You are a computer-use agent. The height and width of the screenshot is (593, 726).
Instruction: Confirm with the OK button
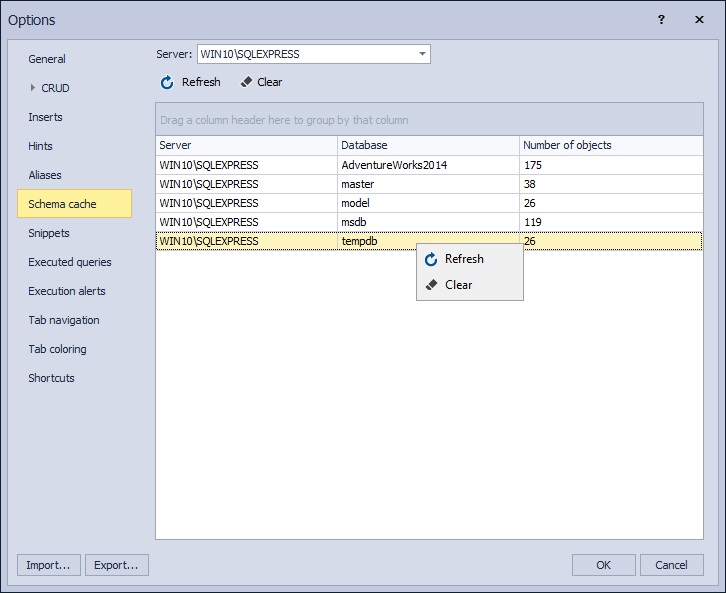(603, 565)
